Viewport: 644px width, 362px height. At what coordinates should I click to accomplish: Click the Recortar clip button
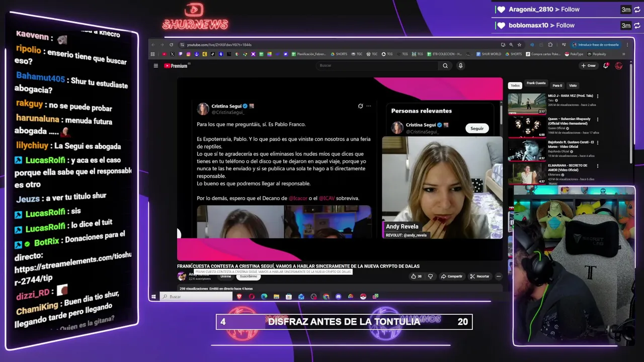[x=479, y=276]
